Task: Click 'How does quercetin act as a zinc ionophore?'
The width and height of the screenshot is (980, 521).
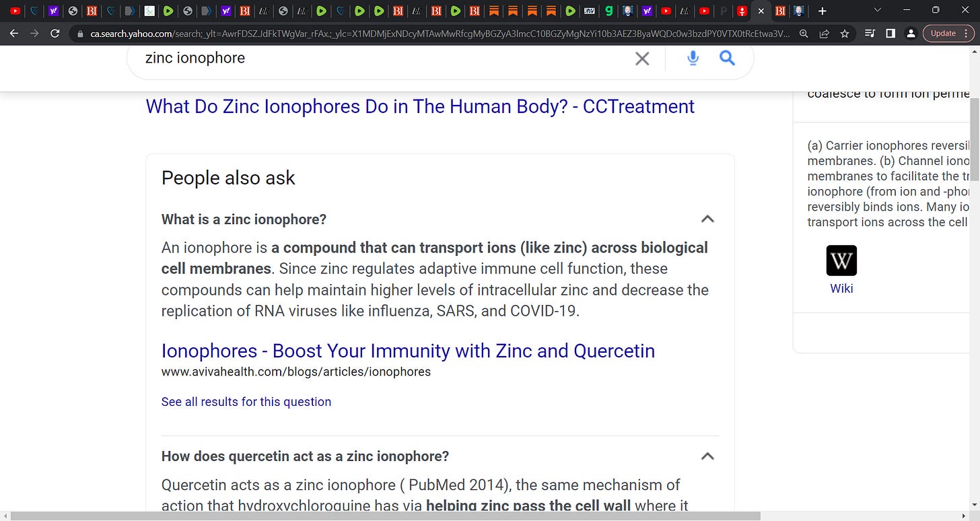Action: pyautogui.click(x=305, y=456)
